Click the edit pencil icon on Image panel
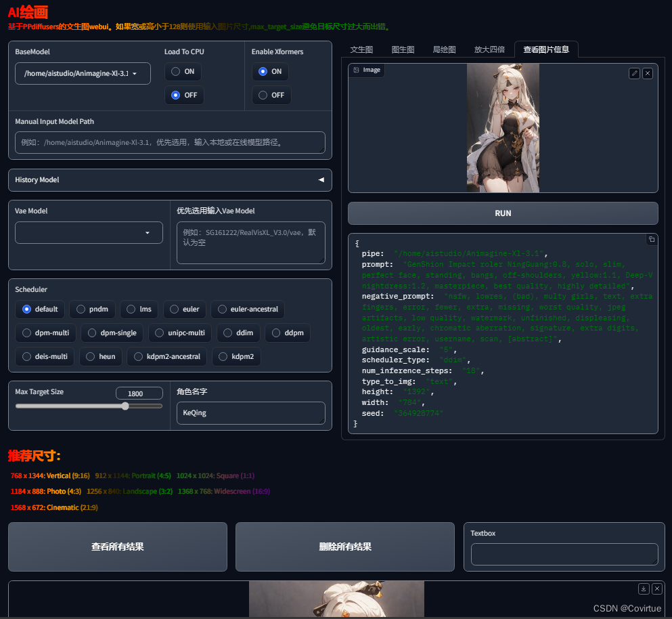672x619 pixels. (x=634, y=73)
